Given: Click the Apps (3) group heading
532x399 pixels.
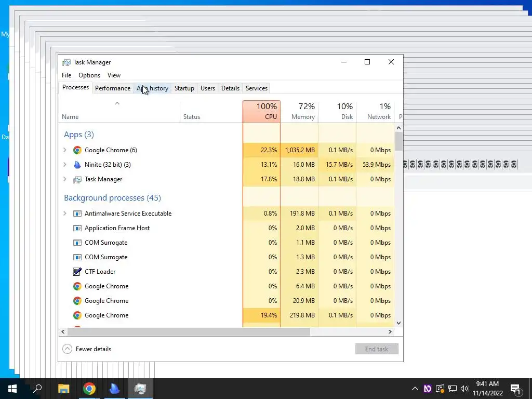Looking at the screenshot, I should click(x=79, y=135).
